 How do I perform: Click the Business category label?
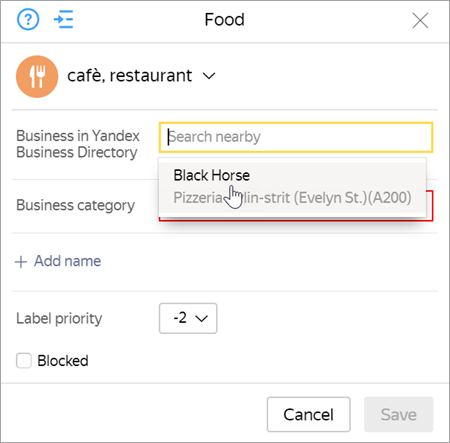click(76, 205)
